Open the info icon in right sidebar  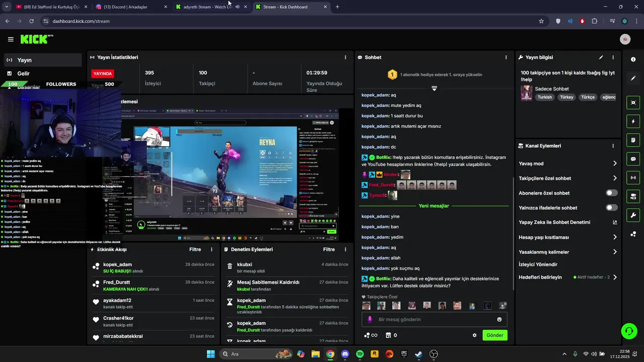(x=633, y=59)
